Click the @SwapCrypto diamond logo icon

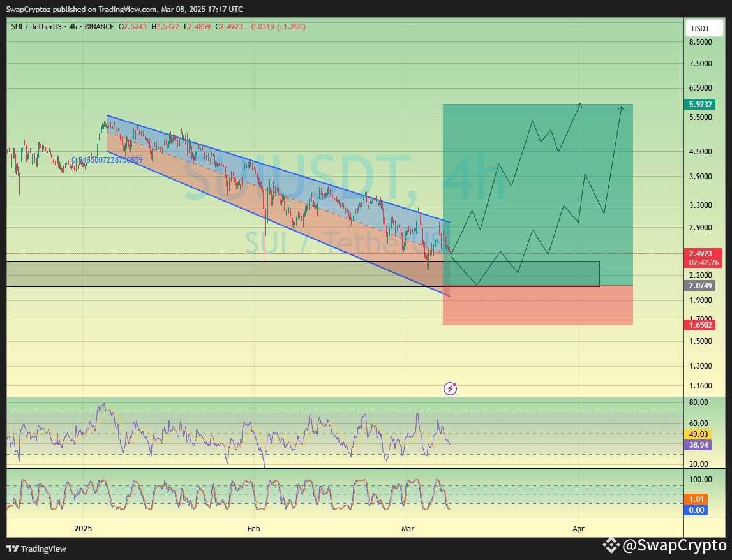[612, 547]
